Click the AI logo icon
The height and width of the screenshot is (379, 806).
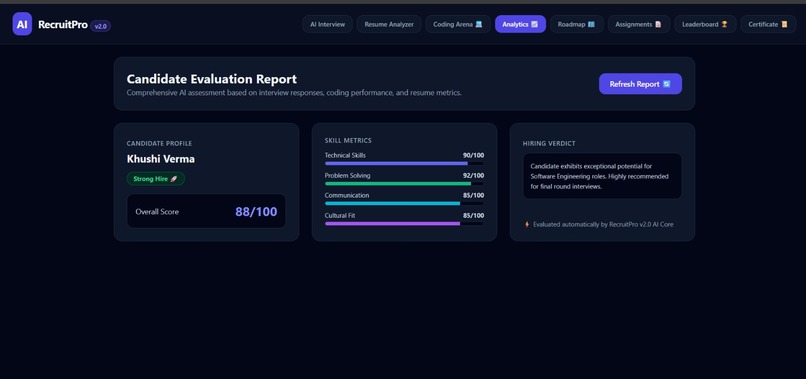click(22, 24)
